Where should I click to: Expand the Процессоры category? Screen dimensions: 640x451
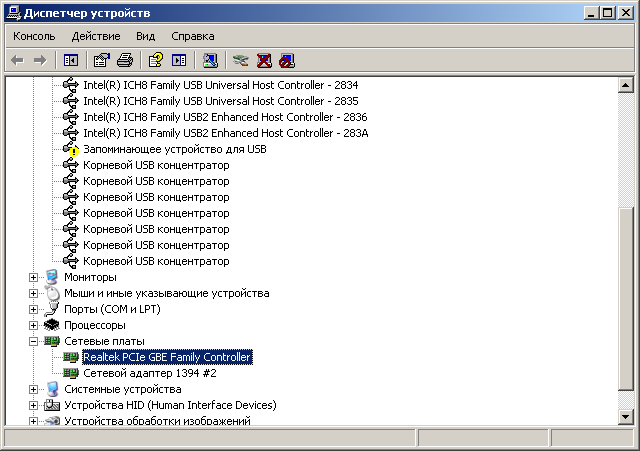tap(33, 326)
